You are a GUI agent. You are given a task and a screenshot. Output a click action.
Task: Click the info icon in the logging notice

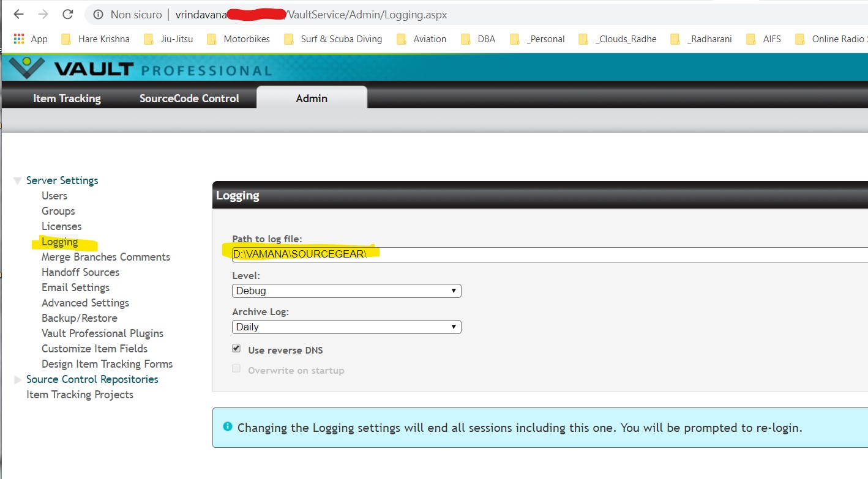click(x=228, y=426)
